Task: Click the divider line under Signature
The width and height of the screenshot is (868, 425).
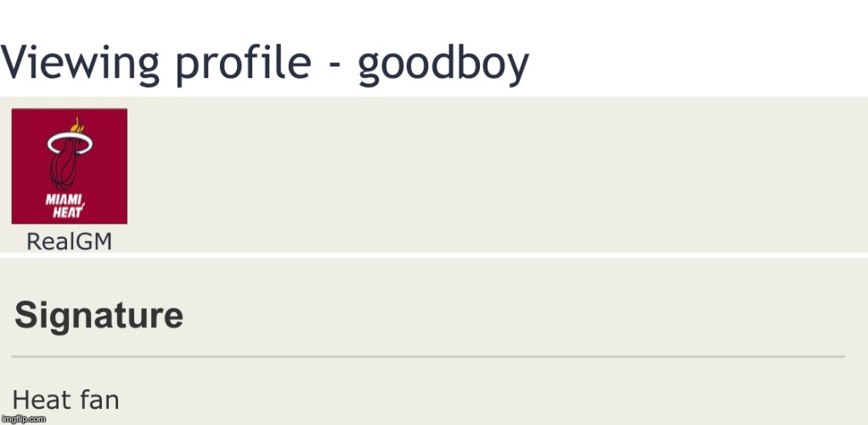Action: pyautogui.click(x=428, y=356)
